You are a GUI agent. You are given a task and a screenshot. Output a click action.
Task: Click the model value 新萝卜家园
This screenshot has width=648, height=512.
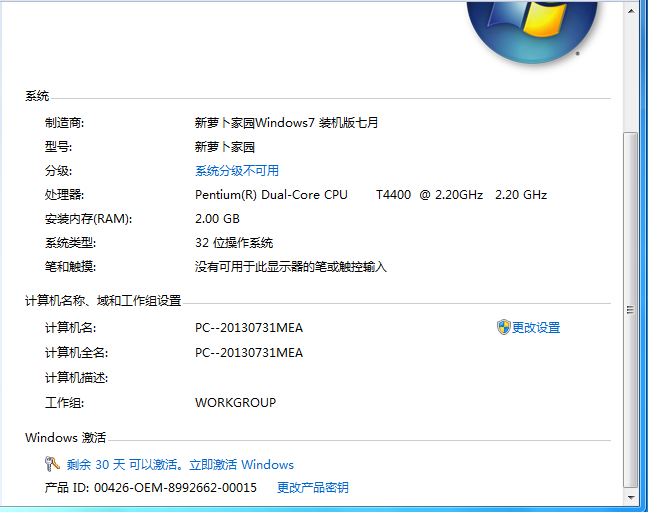tap(225, 147)
